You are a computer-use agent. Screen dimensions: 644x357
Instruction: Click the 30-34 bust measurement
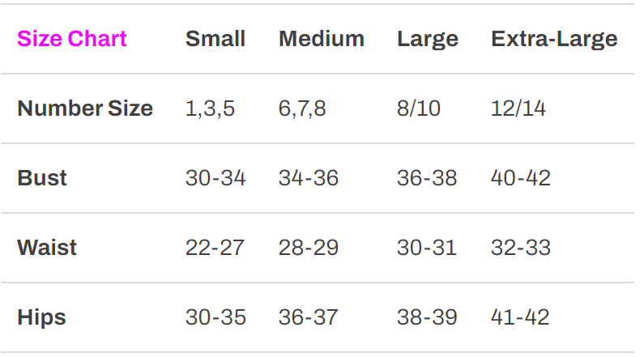(x=215, y=178)
